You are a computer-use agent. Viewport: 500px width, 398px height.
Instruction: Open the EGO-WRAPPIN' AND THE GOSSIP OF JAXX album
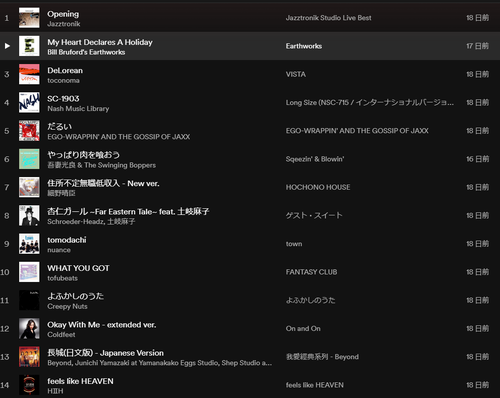357,131
